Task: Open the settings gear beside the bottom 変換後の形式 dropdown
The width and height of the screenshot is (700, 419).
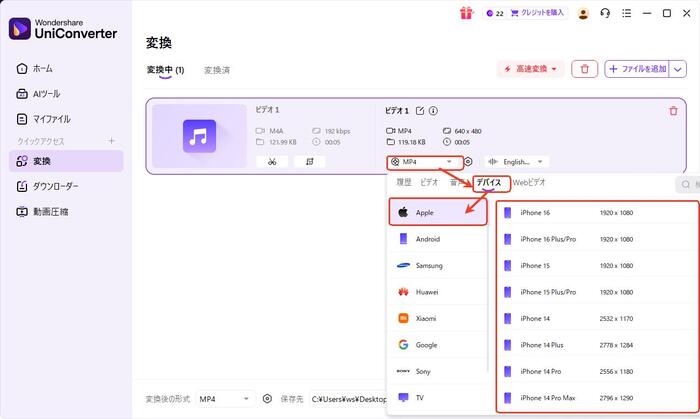Action: (267, 399)
